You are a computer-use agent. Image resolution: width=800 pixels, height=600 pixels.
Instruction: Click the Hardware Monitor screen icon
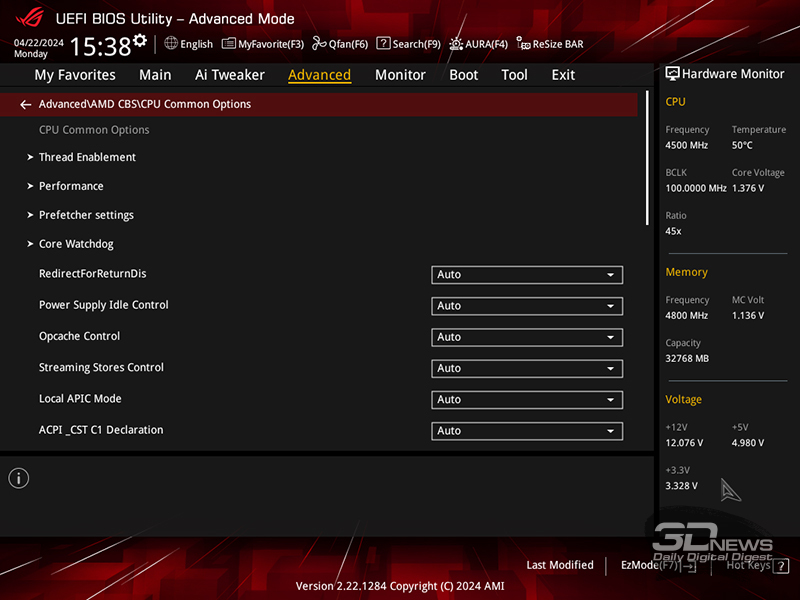click(x=672, y=74)
